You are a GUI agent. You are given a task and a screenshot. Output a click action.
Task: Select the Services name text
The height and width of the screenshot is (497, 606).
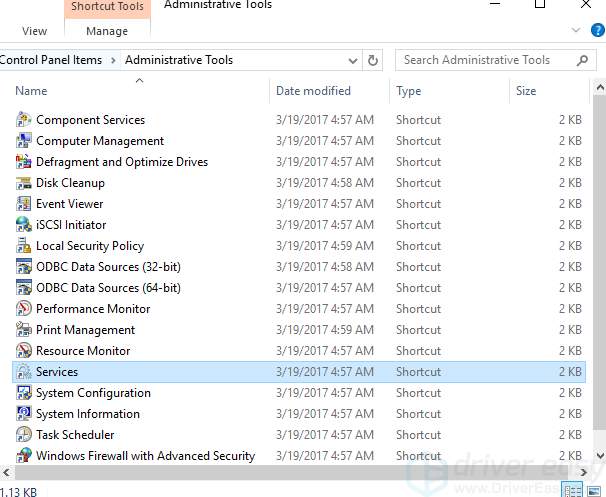coord(57,372)
